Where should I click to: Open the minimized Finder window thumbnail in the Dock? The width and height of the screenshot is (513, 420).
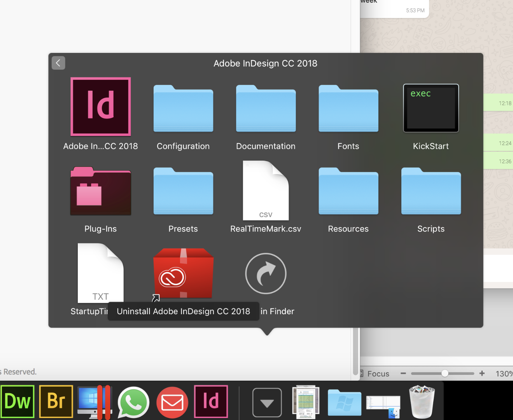click(383, 406)
